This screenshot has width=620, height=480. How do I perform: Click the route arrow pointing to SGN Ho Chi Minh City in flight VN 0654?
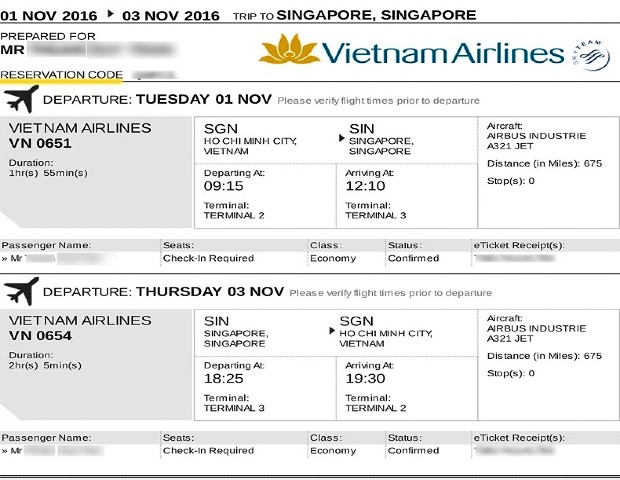(333, 331)
